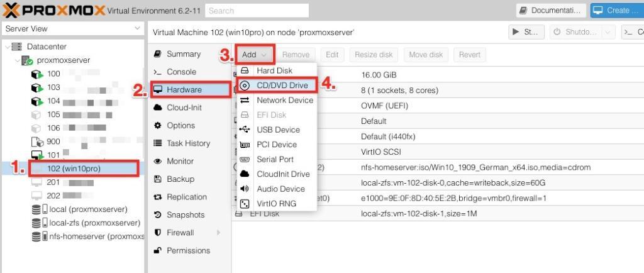Click the container icon for 104
Viewport: 644px width, 273px height.
pyautogui.click(x=37, y=101)
